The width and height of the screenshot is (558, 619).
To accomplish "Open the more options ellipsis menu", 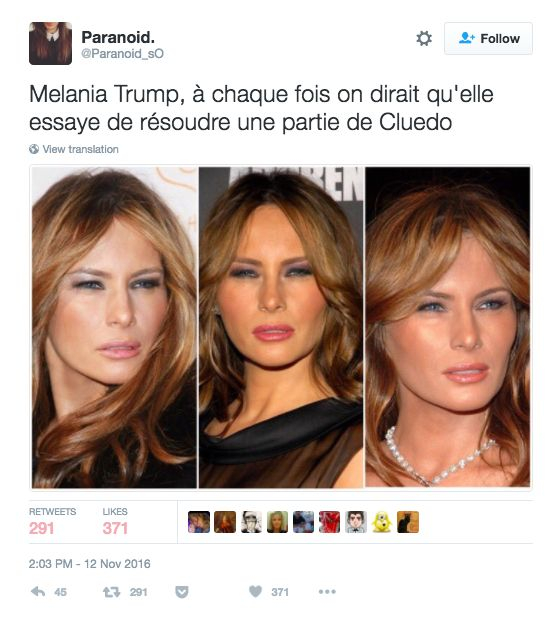I will pyautogui.click(x=327, y=591).
